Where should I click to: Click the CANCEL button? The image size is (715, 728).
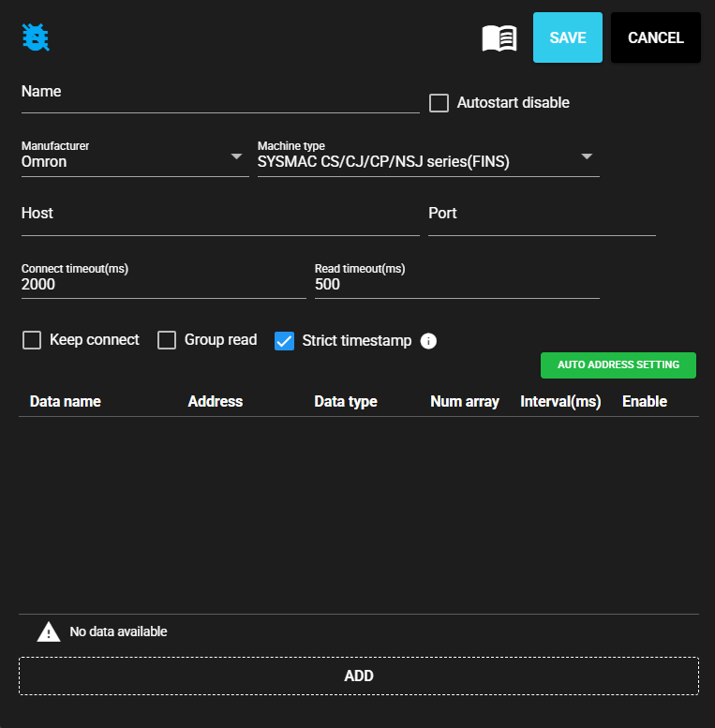pyautogui.click(x=655, y=37)
